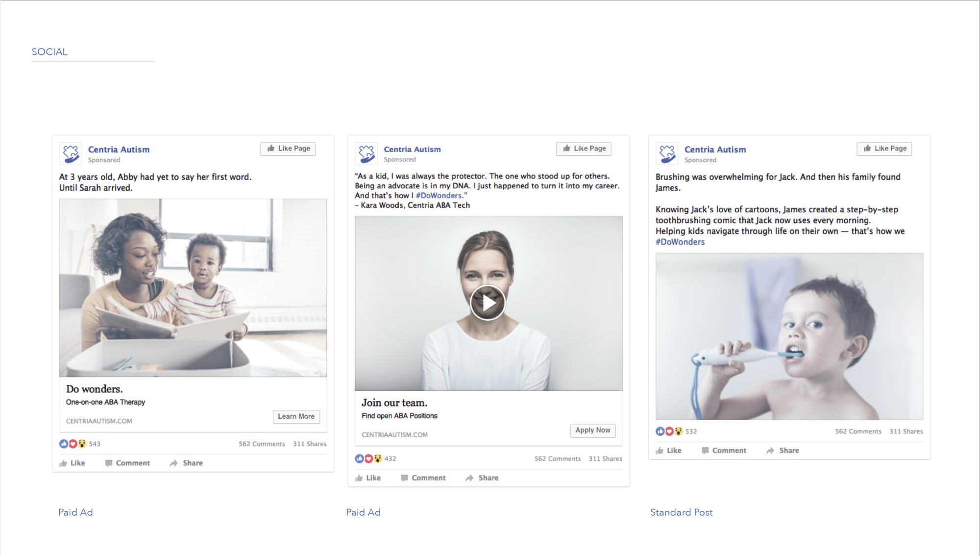The height and width of the screenshot is (556, 980).
Task: Like the Kara Woods video post
Action: 368,478
